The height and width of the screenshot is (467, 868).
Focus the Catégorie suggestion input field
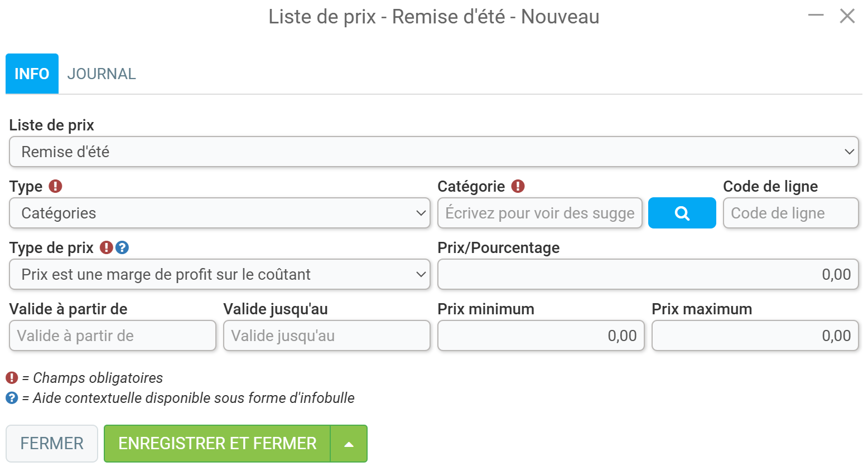click(x=540, y=213)
